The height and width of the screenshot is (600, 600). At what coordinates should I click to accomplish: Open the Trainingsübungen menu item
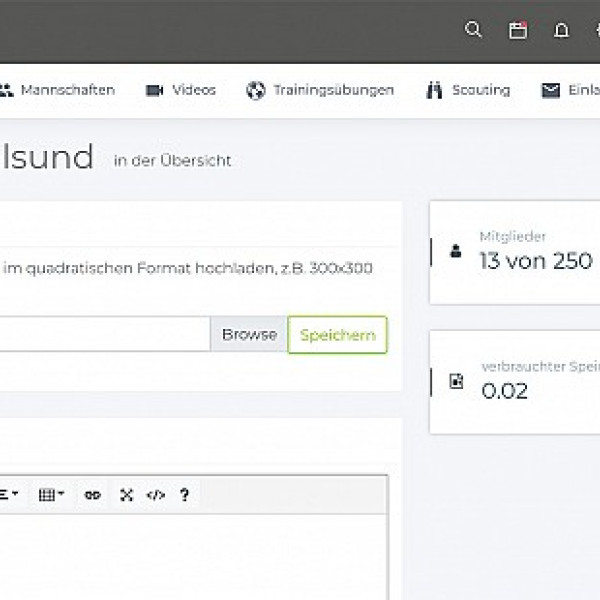[320, 90]
